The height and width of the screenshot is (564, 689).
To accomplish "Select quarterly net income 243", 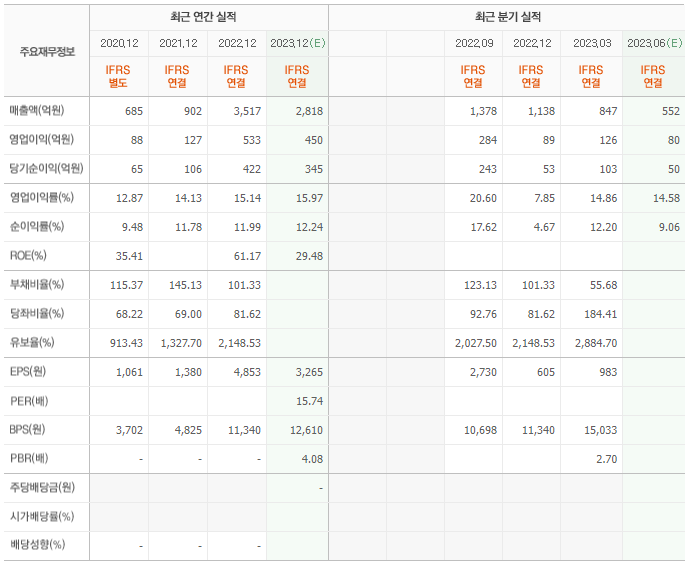I will coord(488,169).
